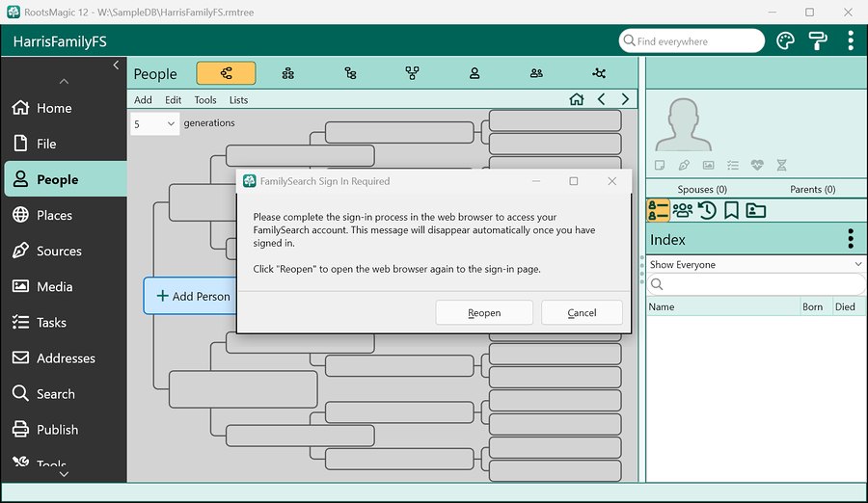Click the hourglass timeline icon

click(781, 165)
